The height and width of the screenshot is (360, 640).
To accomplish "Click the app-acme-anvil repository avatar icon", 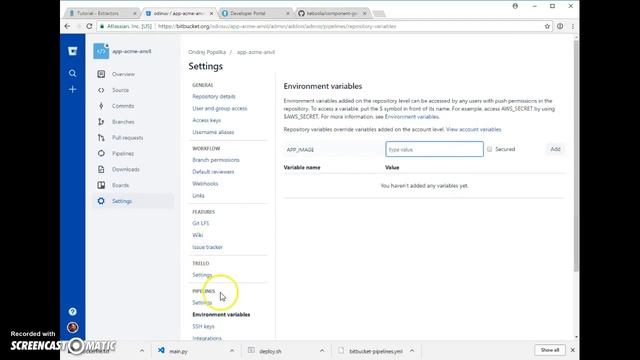I will click(x=101, y=51).
